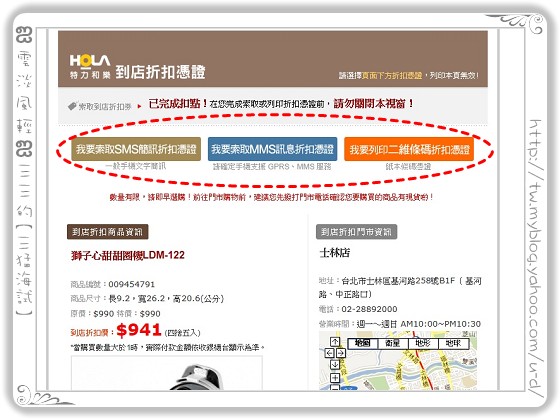Screen dimensions: 560x420
Task: Switch the map to 衛星 view
Action: pos(392,344)
